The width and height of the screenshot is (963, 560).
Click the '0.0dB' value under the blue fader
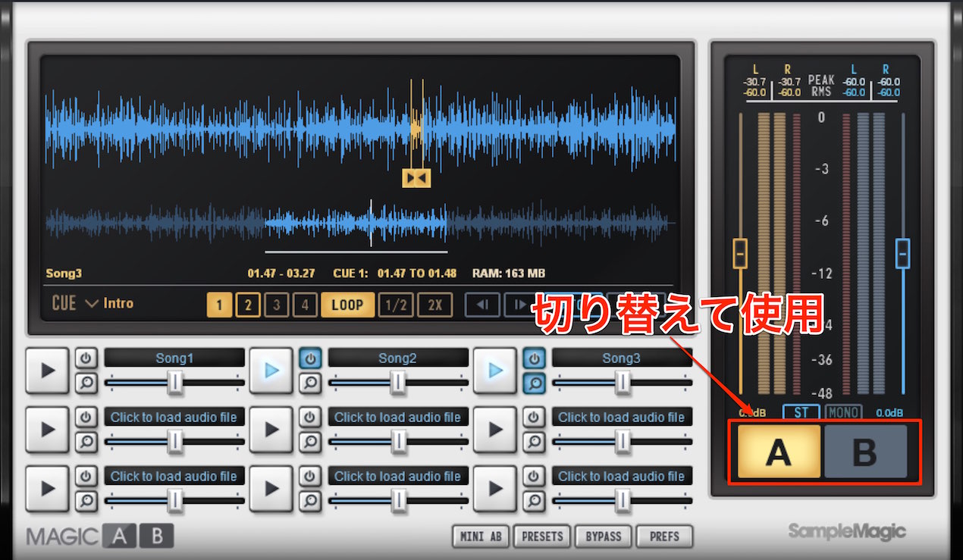pyautogui.click(x=890, y=413)
